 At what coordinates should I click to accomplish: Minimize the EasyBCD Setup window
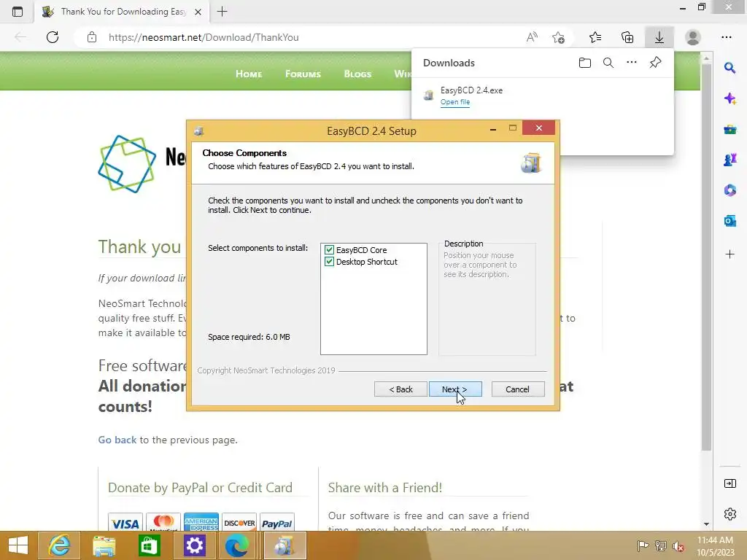493,128
